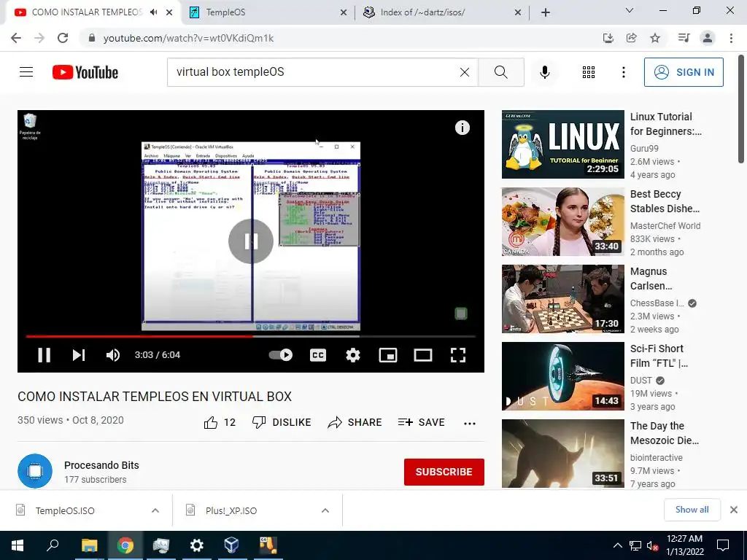This screenshot has height=560, width=747.
Task: Open YouTube settings three-dot menu
Action: tap(623, 72)
